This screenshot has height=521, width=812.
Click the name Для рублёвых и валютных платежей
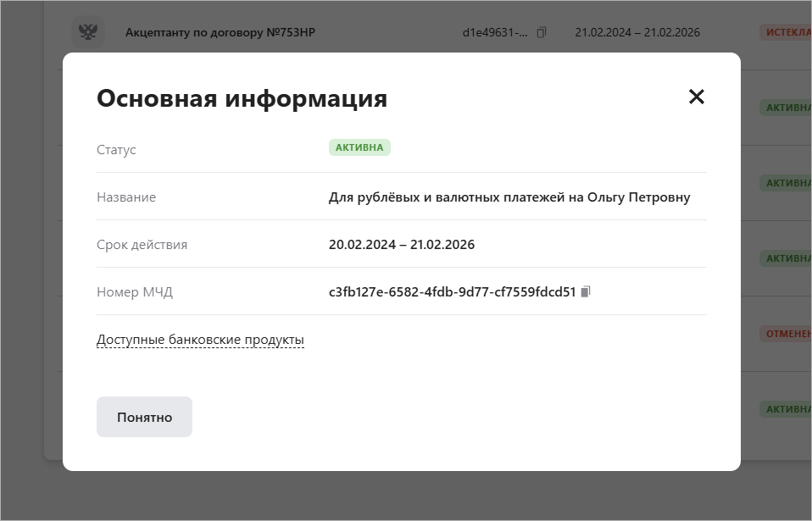[x=509, y=197]
